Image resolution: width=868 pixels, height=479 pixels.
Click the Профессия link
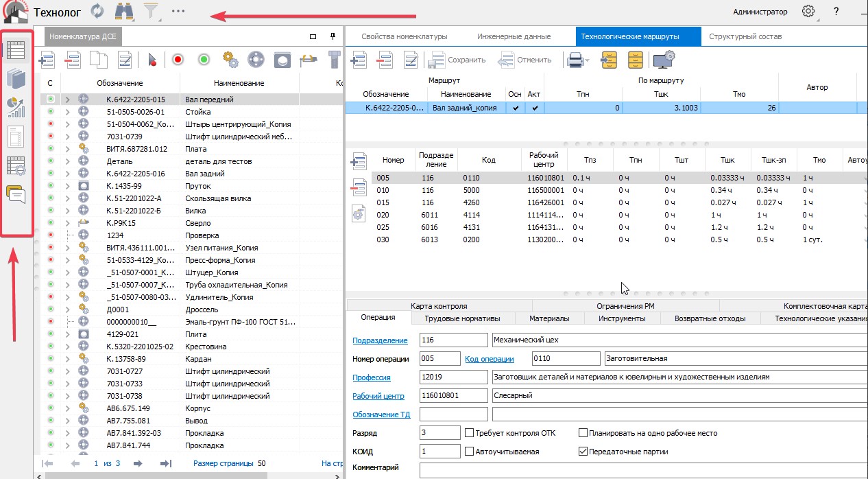(x=372, y=377)
